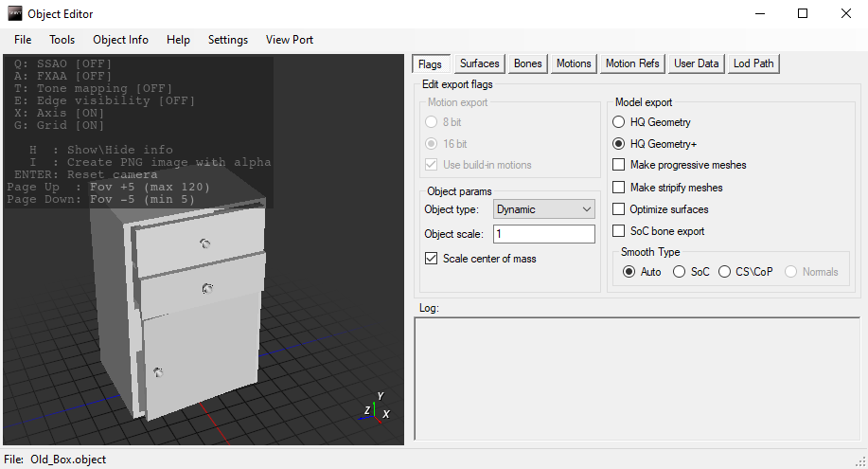Select CS\CoP smooth type

[x=746, y=272]
